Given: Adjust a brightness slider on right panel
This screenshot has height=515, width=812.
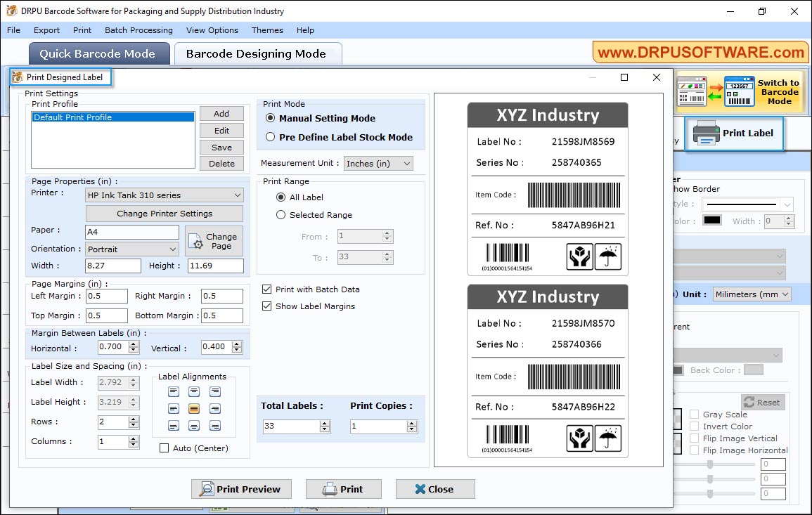Looking at the screenshot, I should (709, 464).
